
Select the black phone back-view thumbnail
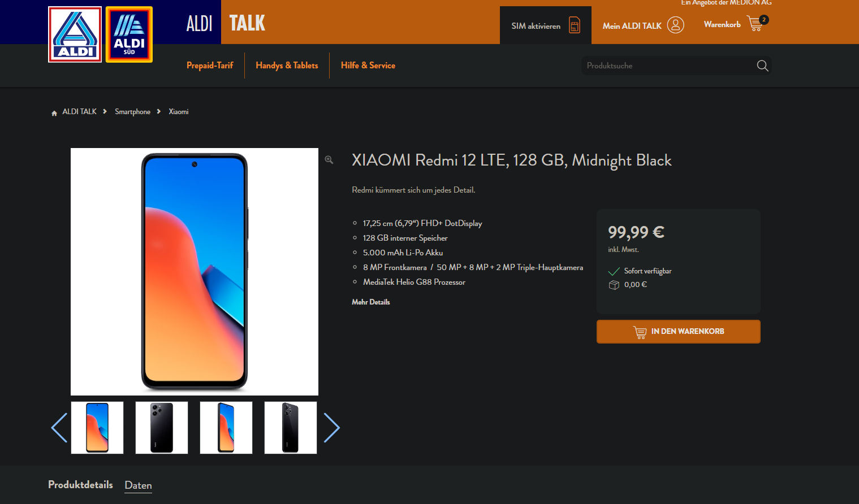click(162, 428)
